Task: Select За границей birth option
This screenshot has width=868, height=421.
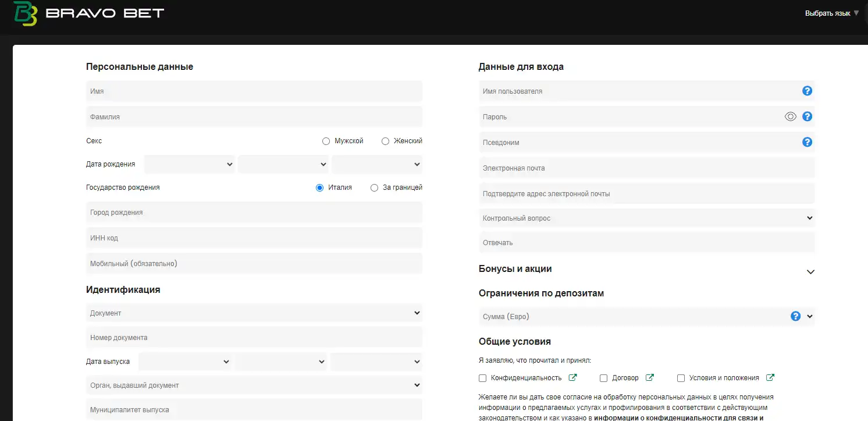Action: coord(374,187)
